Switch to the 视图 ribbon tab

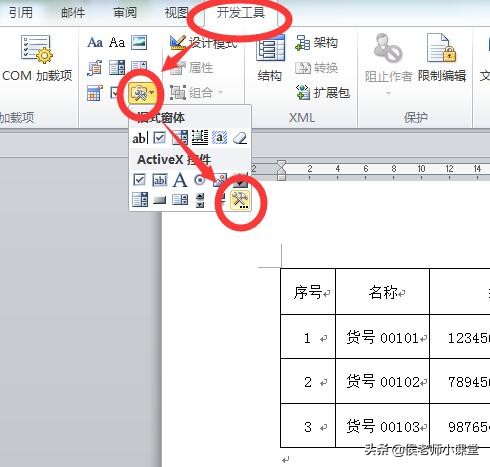176,13
